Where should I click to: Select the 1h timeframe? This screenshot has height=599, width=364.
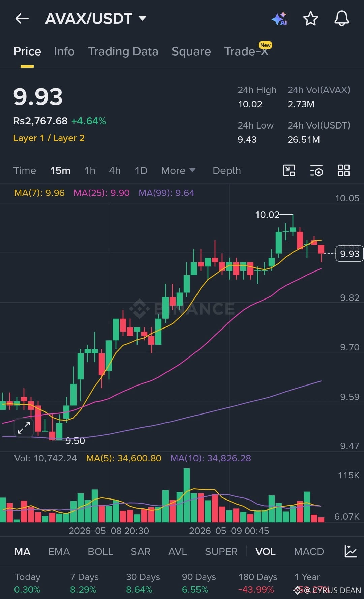[x=90, y=171]
